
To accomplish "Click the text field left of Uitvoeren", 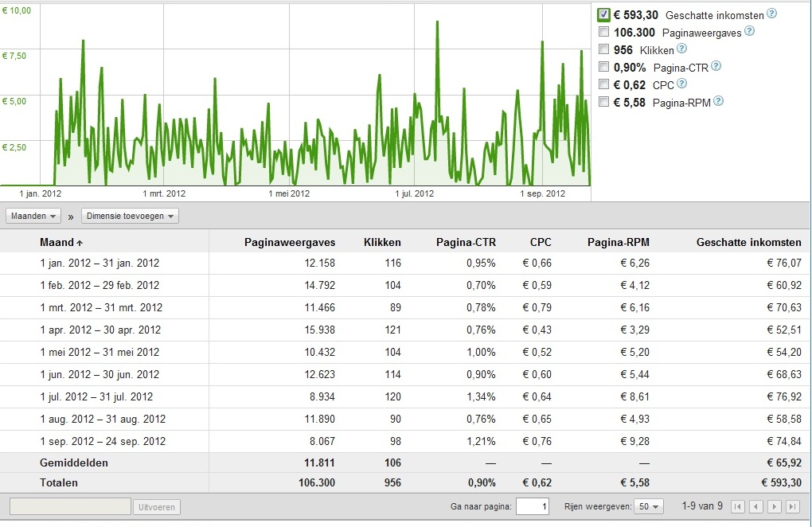I will click(70, 507).
